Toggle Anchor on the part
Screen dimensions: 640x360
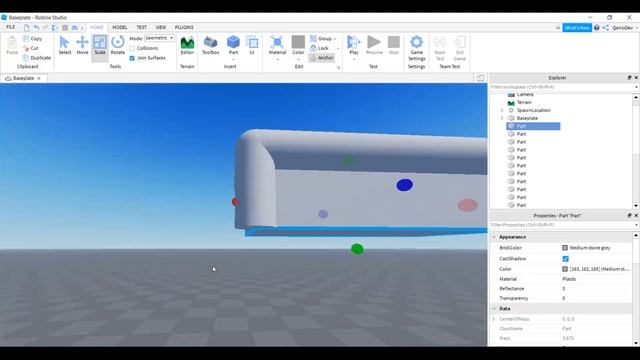pos(322,58)
